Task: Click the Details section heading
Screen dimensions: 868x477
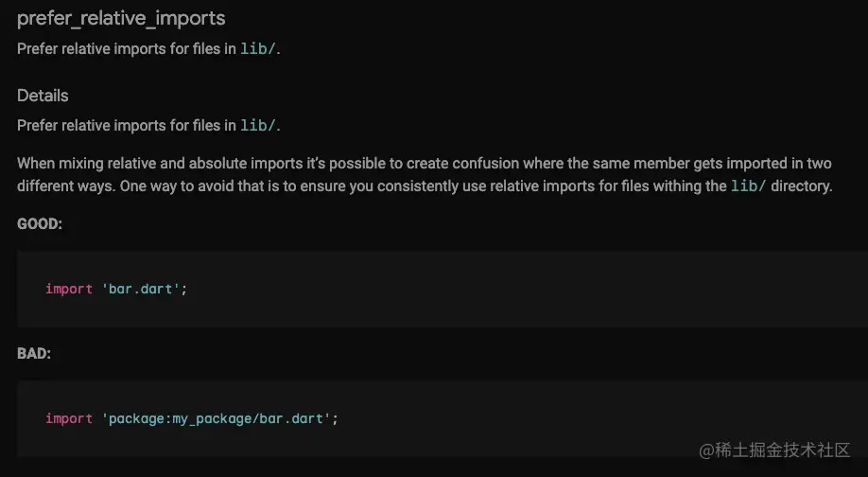Action: point(43,96)
